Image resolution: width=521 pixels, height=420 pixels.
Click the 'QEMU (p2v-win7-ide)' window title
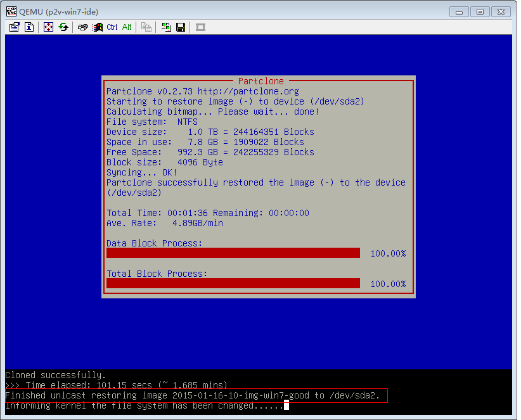58,12
